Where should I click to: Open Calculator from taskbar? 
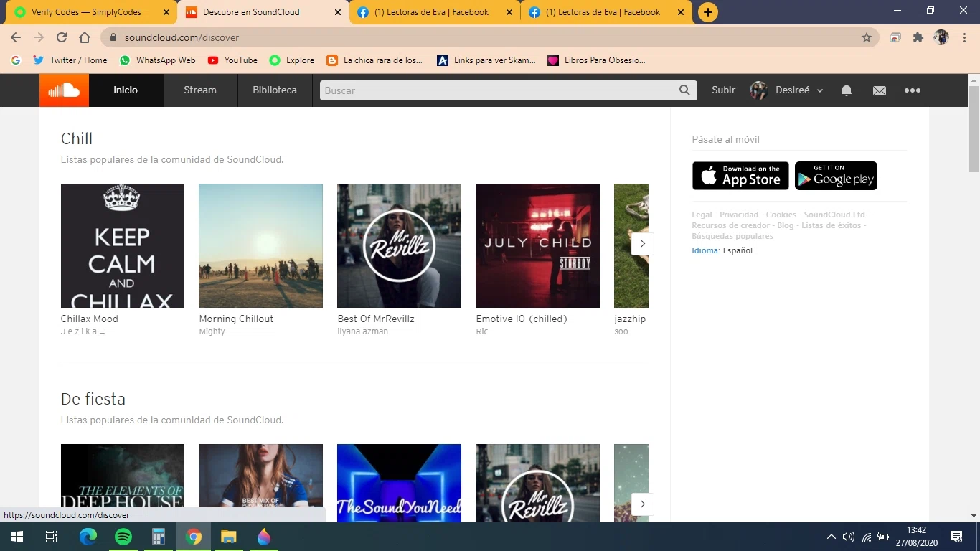(159, 537)
